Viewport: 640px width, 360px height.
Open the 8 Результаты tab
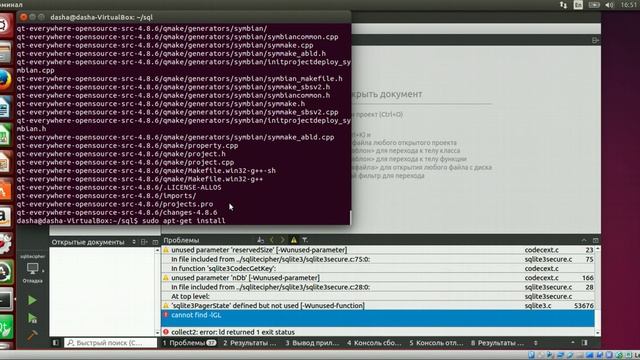497,343
